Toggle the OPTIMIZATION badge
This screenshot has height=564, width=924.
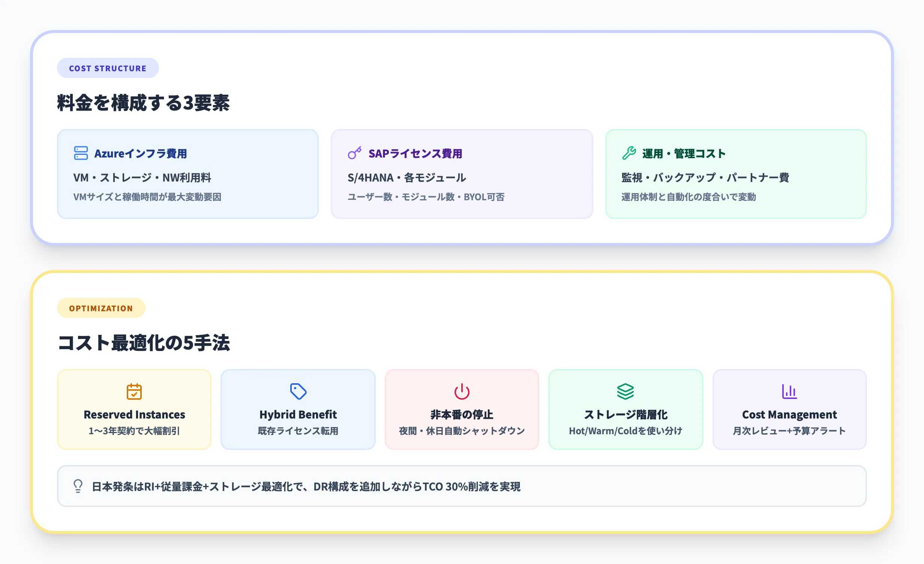pos(101,308)
